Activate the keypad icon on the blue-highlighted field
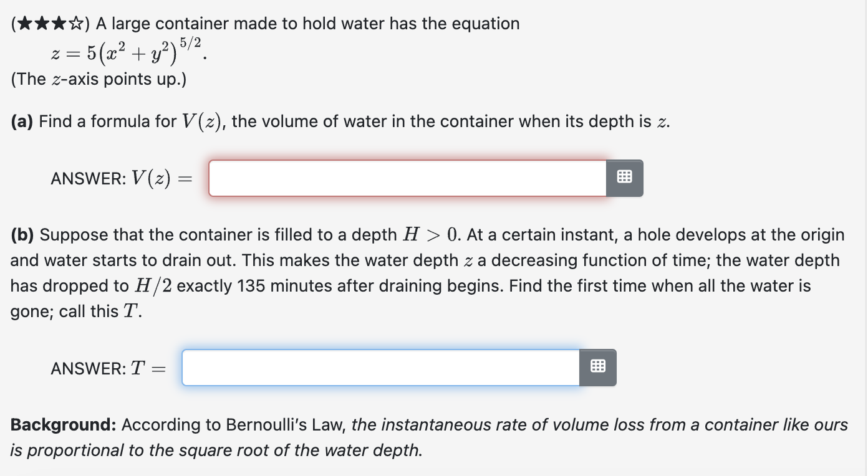Screen dimensions: 868x476 pos(597,368)
